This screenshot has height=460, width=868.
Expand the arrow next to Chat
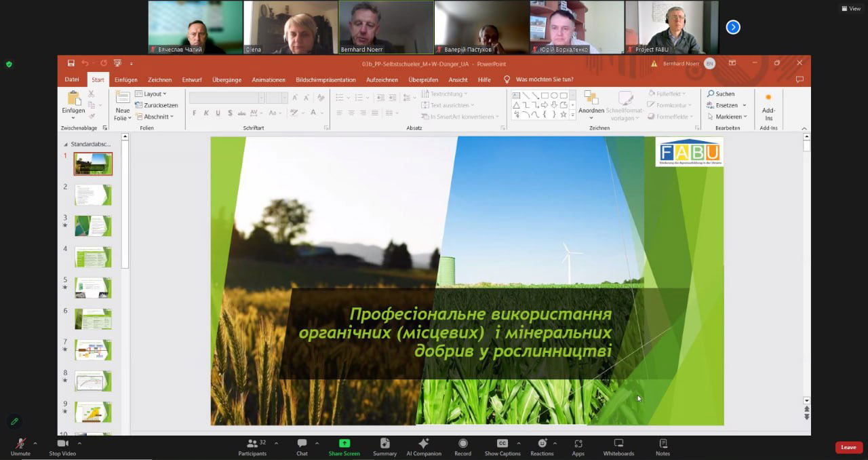coord(317,443)
